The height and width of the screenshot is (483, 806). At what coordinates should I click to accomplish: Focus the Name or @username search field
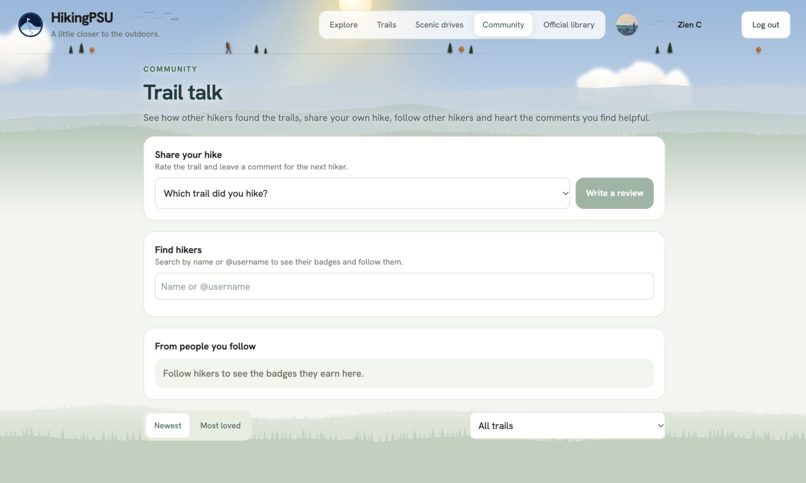click(x=404, y=286)
